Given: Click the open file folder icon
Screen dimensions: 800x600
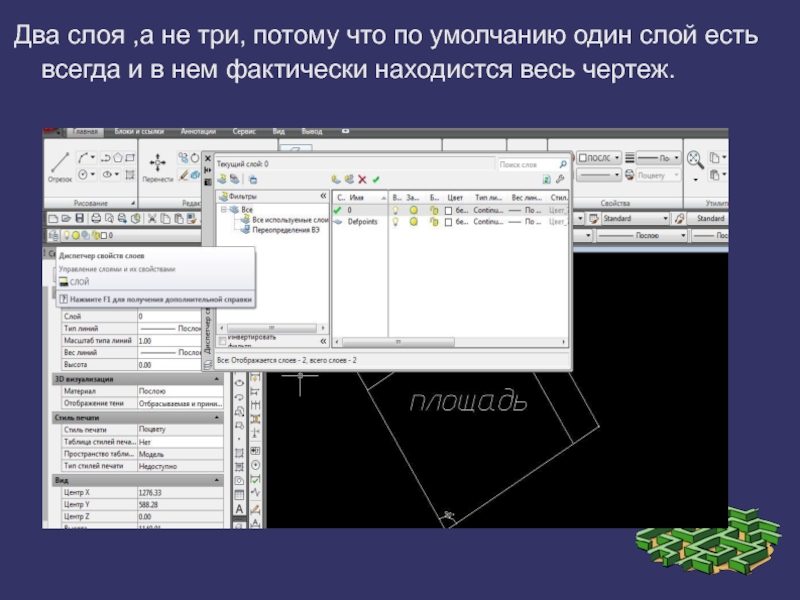Looking at the screenshot, I should (66, 218).
